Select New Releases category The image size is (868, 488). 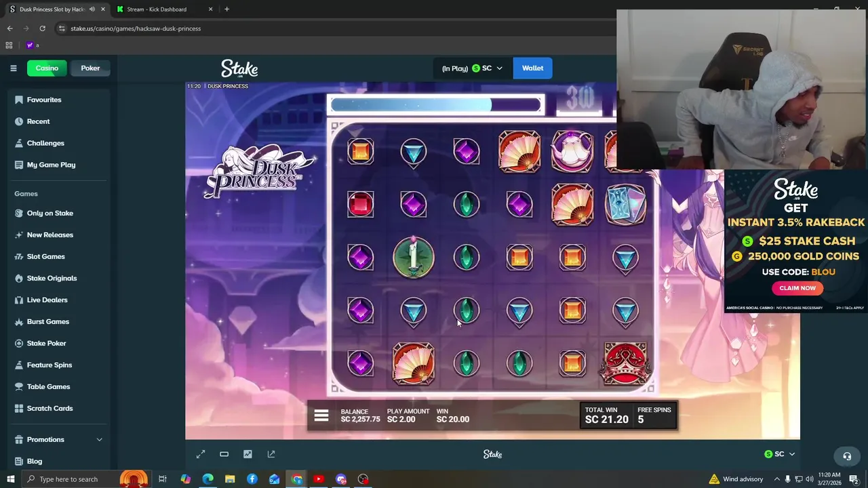[50, 235]
